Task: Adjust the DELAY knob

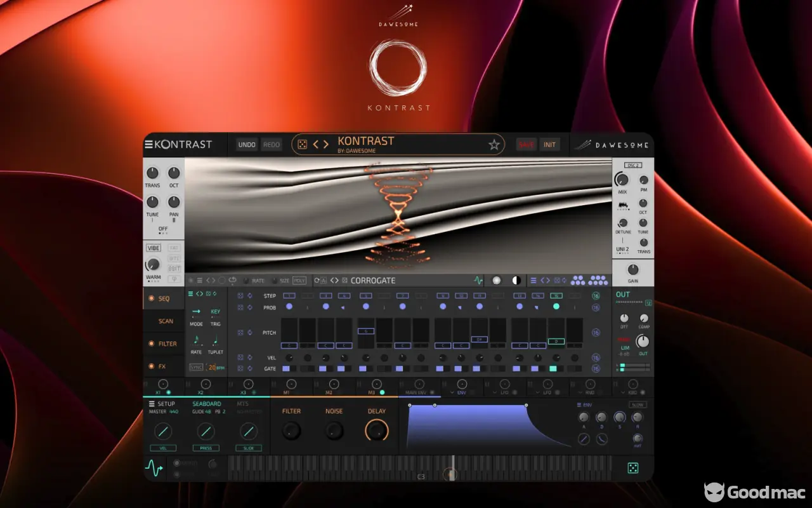Action: pyautogui.click(x=376, y=431)
